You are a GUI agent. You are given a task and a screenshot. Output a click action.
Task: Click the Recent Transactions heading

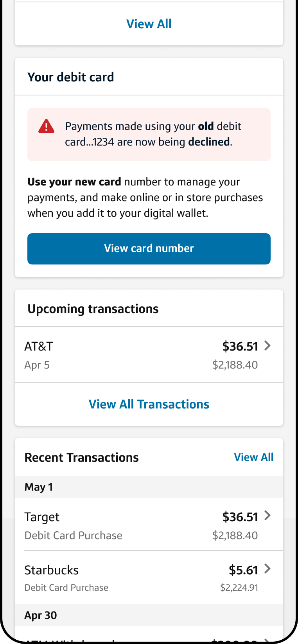pyautogui.click(x=82, y=457)
